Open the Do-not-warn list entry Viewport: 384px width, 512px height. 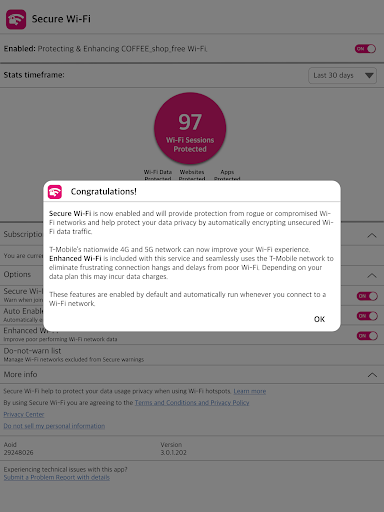click(192, 355)
